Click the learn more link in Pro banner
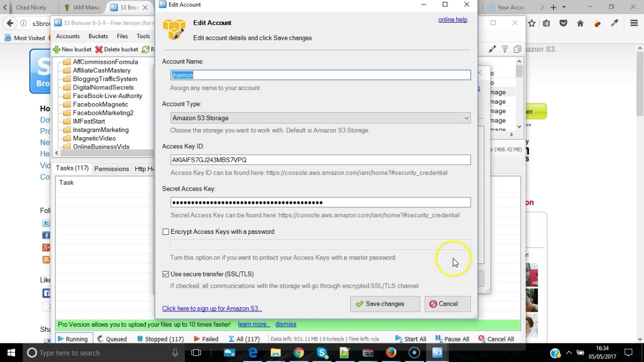The width and height of the screenshot is (644, 362). pyautogui.click(x=254, y=324)
